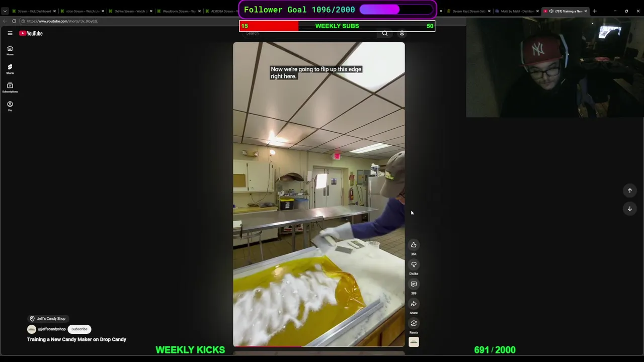Start voice search with microphone icon

click(x=401, y=33)
